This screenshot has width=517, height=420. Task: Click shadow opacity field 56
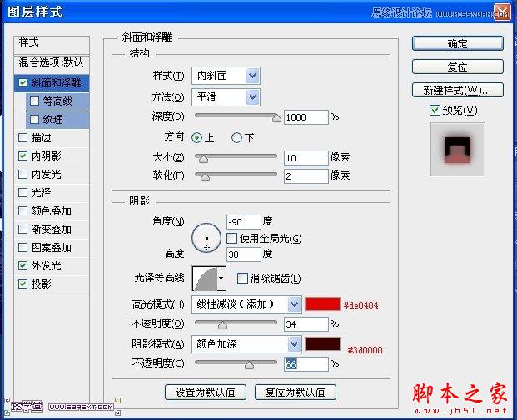(x=306, y=364)
